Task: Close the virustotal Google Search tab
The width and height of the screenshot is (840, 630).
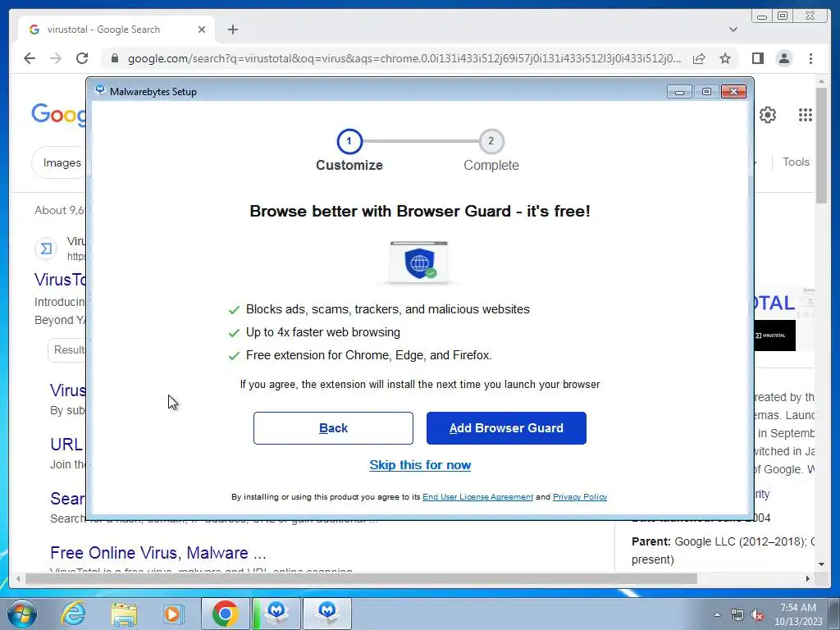Action: (202, 30)
